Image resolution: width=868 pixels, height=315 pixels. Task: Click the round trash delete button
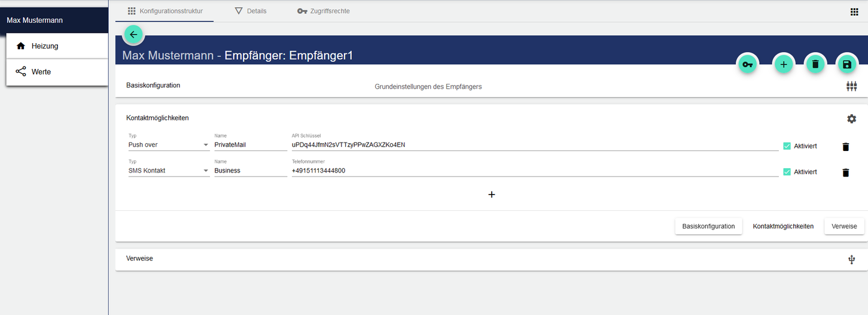pos(815,65)
